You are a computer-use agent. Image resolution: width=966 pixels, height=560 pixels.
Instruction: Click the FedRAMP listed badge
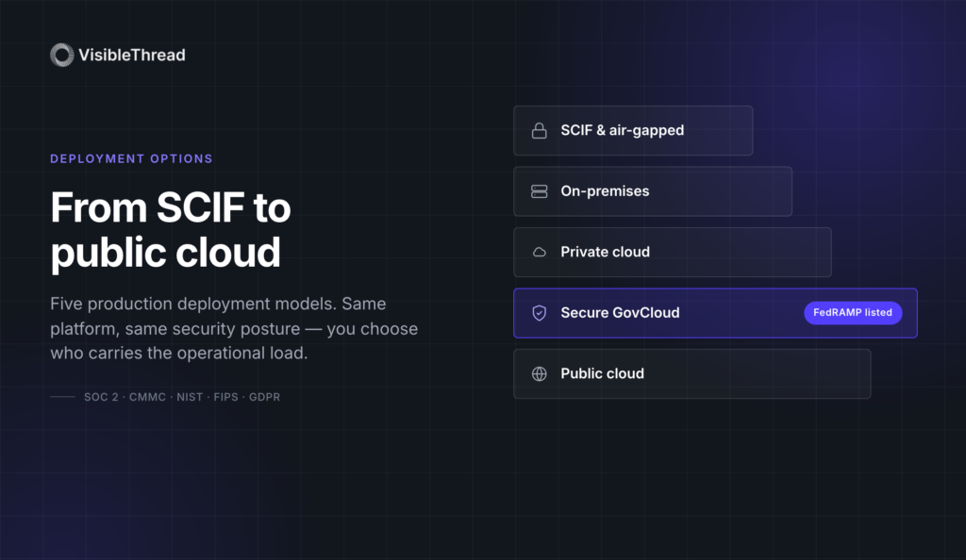[x=853, y=313]
